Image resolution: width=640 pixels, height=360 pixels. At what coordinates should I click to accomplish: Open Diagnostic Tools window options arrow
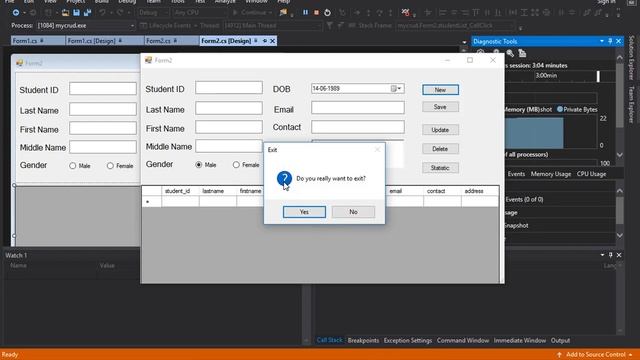tap(602, 41)
